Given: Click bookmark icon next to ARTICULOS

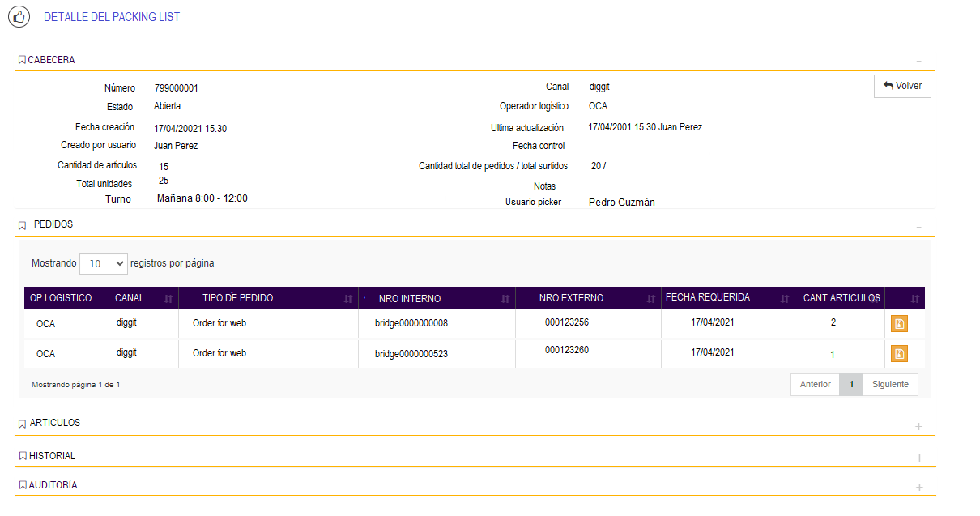Looking at the screenshot, I should pyautogui.click(x=22, y=424).
